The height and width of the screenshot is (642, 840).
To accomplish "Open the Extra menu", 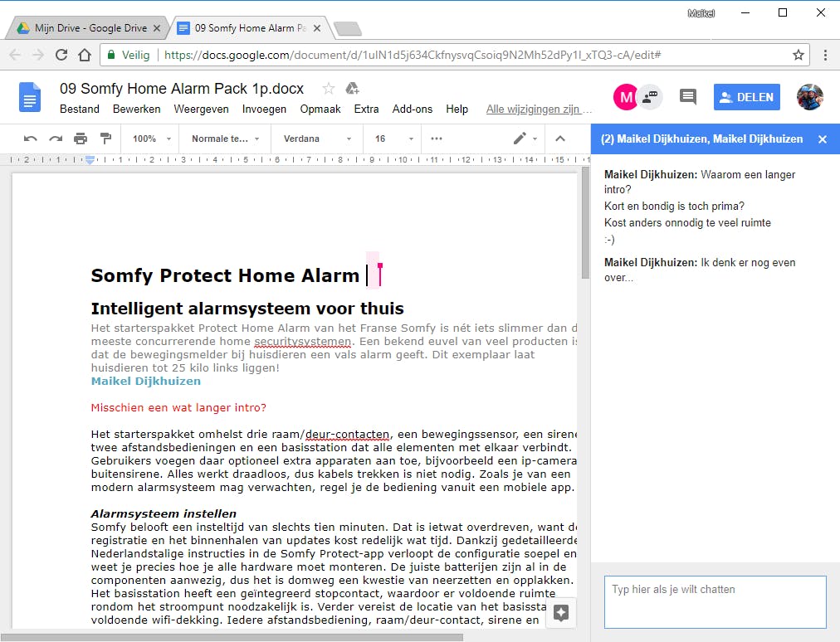I will pyautogui.click(x=366, y=109).
